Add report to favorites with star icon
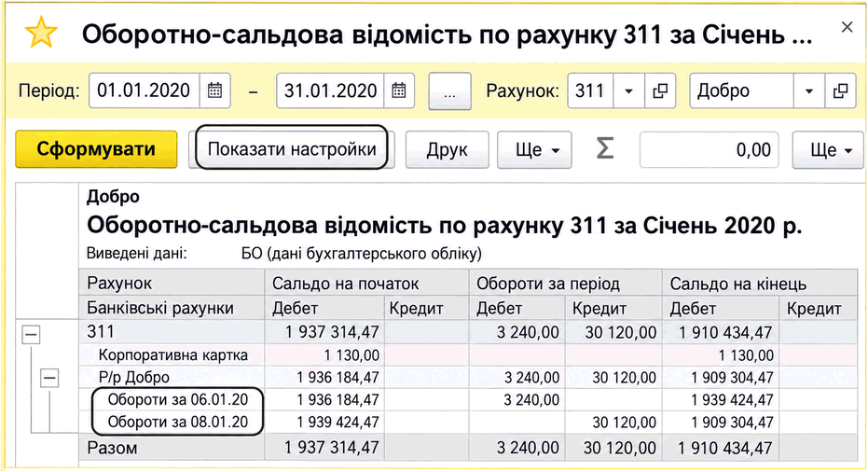 (41, 33)
